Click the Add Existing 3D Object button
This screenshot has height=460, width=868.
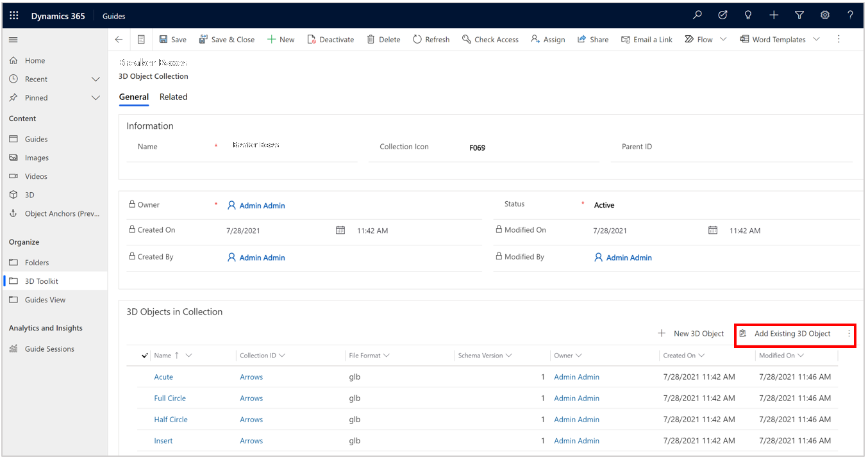pos(791,334)
